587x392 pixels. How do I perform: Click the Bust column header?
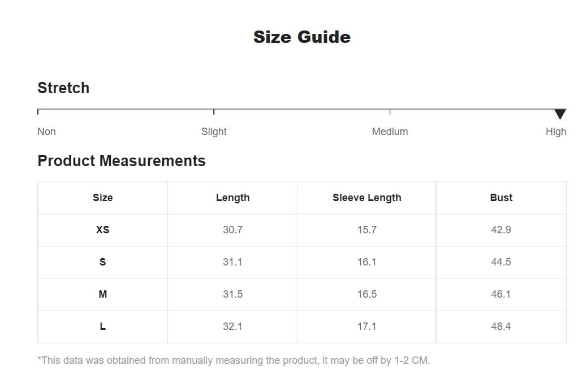click(501, 198)
